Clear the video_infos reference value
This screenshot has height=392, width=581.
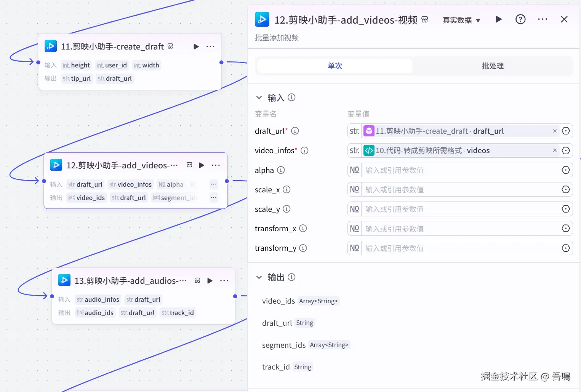[555, 150]
